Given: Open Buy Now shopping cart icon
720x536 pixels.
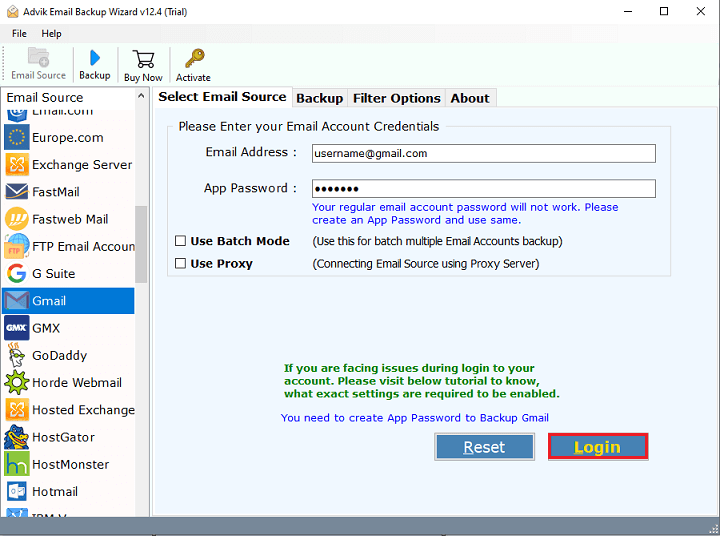Looking at the screenshot, I should [x=143, y=59].
